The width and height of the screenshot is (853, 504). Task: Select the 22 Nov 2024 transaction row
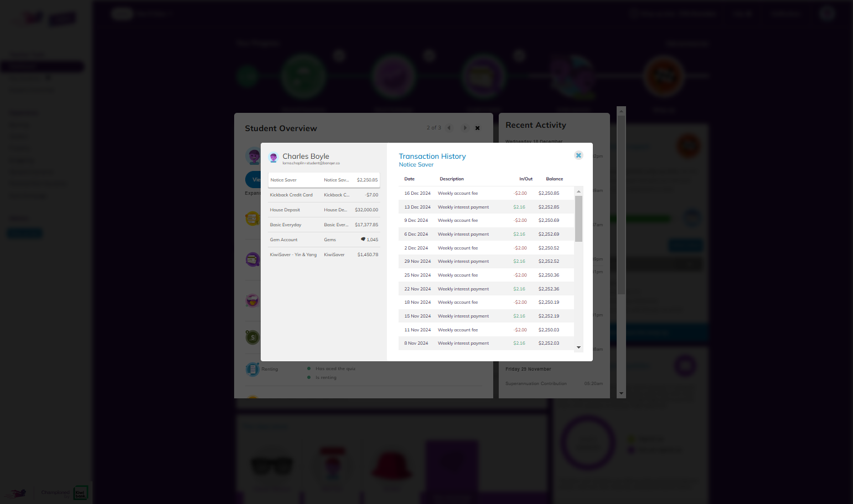point(486,289)
